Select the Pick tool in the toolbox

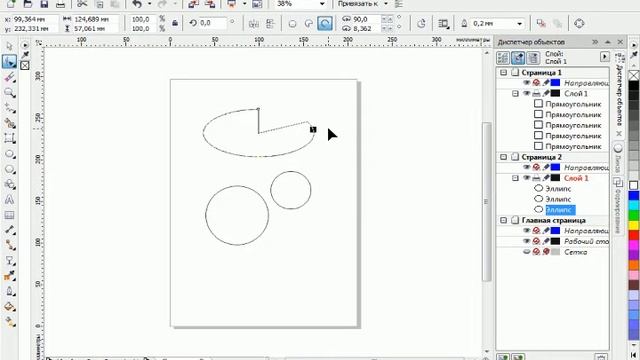pos(9,46)
